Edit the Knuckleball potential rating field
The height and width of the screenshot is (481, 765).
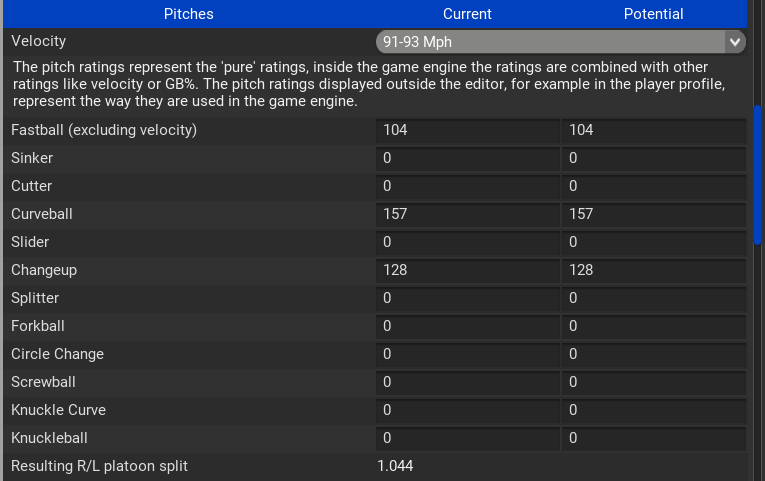(654, 438)
